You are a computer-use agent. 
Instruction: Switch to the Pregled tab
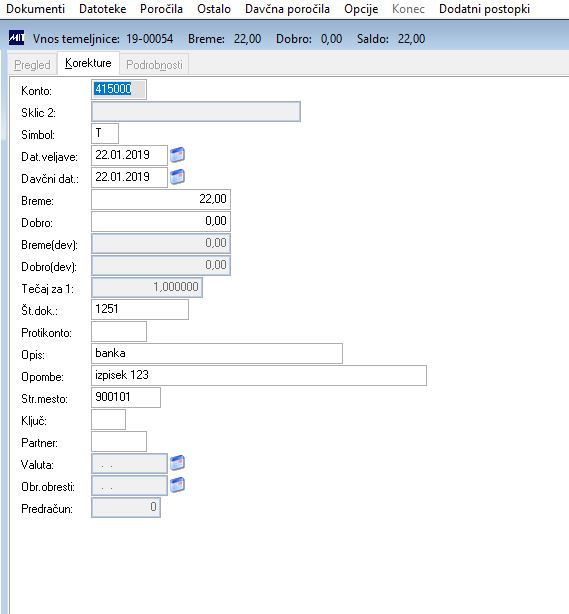point(33,64)
